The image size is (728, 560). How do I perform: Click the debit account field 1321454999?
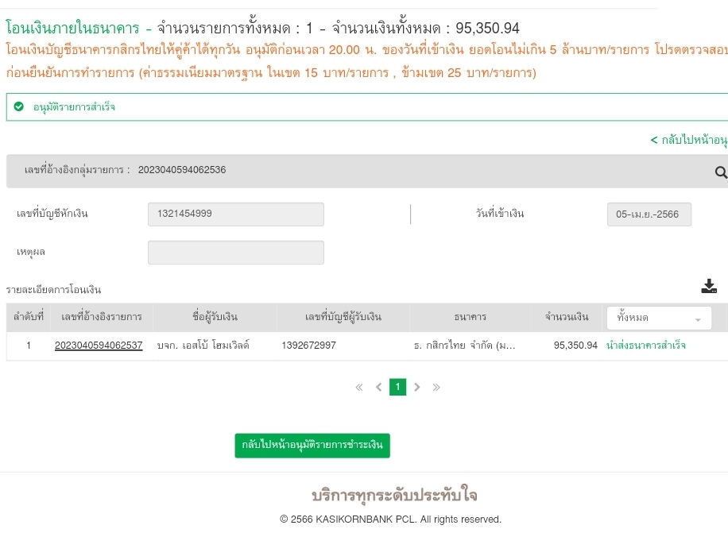point(236,214)
